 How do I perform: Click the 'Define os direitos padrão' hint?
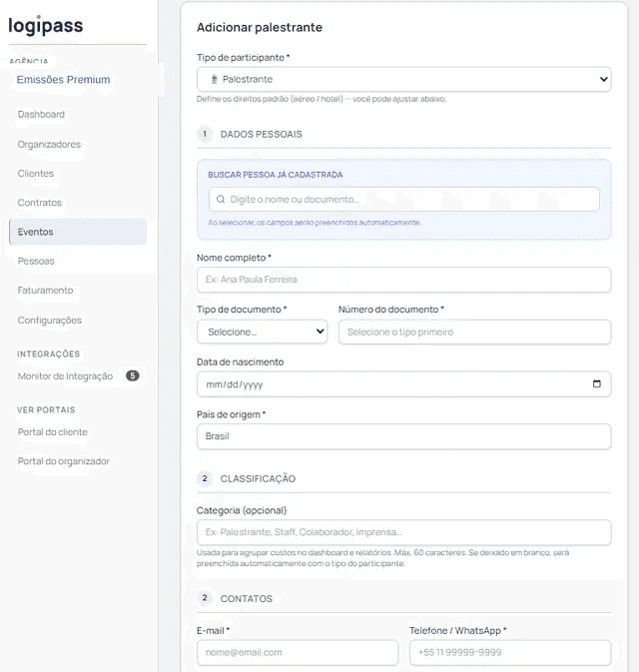321,99
